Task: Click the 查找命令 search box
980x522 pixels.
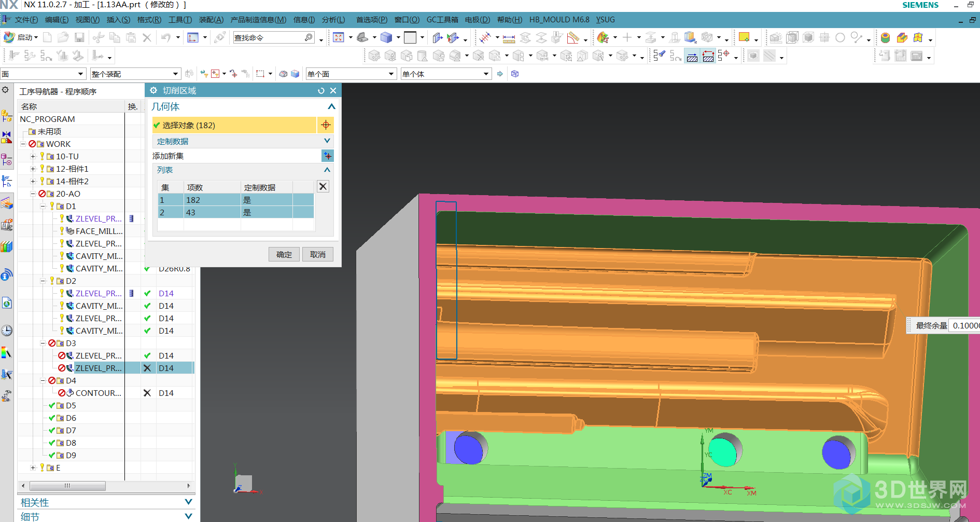Action: click(x=274, y=37)
